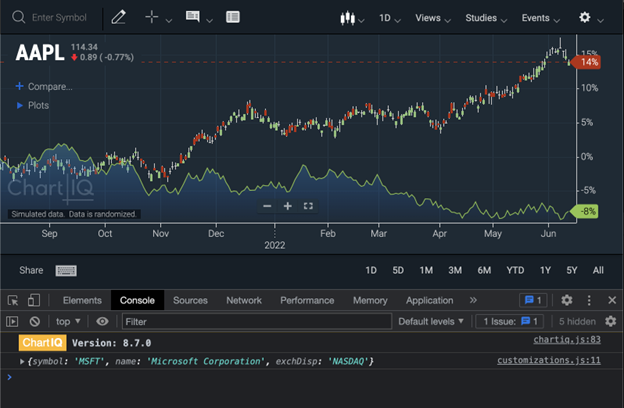Click the Share button
The height and width of the screenshot is (408, 624).
pyautogui.click(x=31, y=270)
